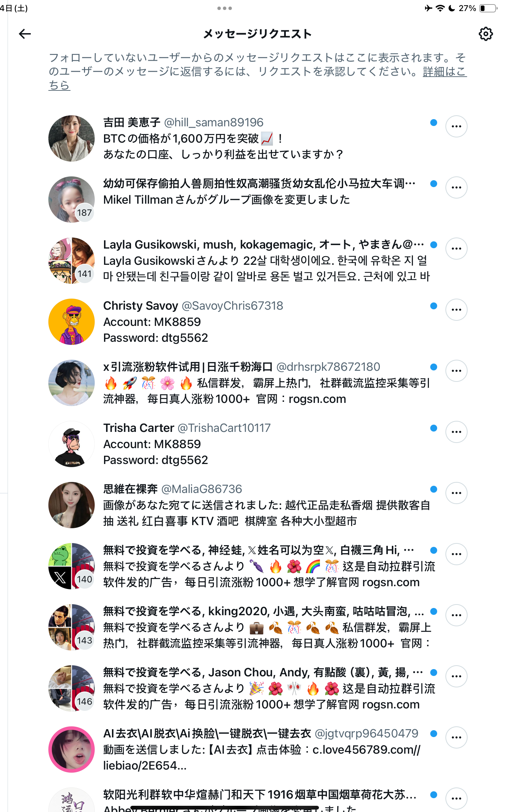Open more options for x引流涨粉软件试用 message
The height and width of the screenshot is (812, 508).
(456, 371)
